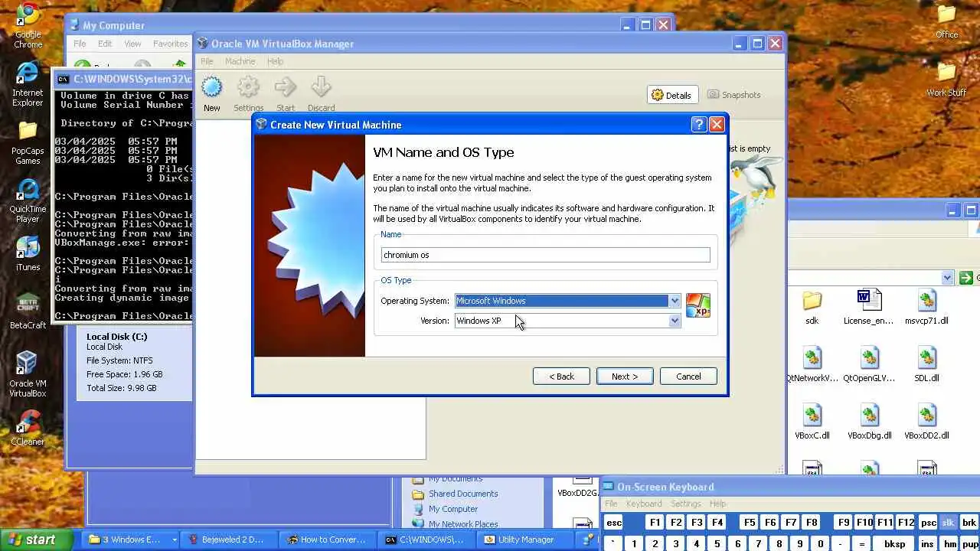The image size is (980, 551).
Task: Click the Go button in Explorer window
Action: pos(968,278)
